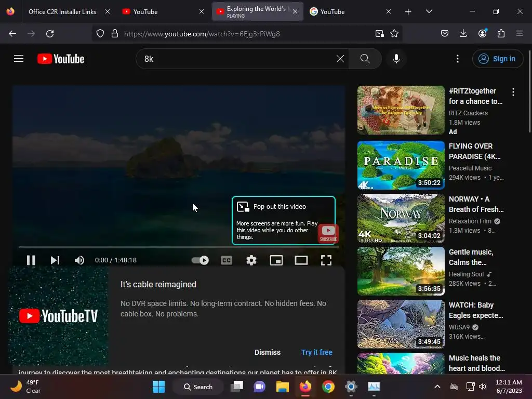The width and height of the screenshot is (532, 399).
Task: Toggle closed captions CC button
Action: [227, 260]
